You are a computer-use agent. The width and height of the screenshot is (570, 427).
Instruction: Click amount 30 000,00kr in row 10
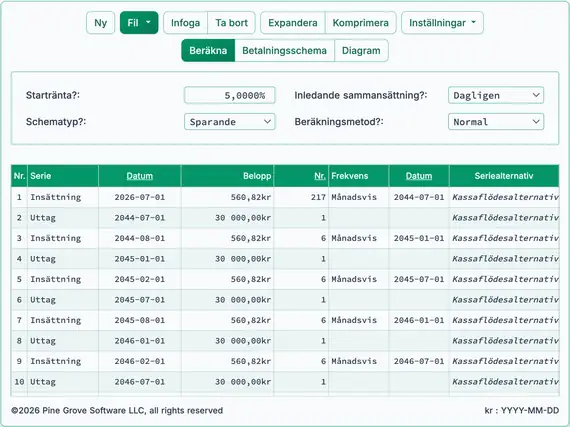point(227,382)
